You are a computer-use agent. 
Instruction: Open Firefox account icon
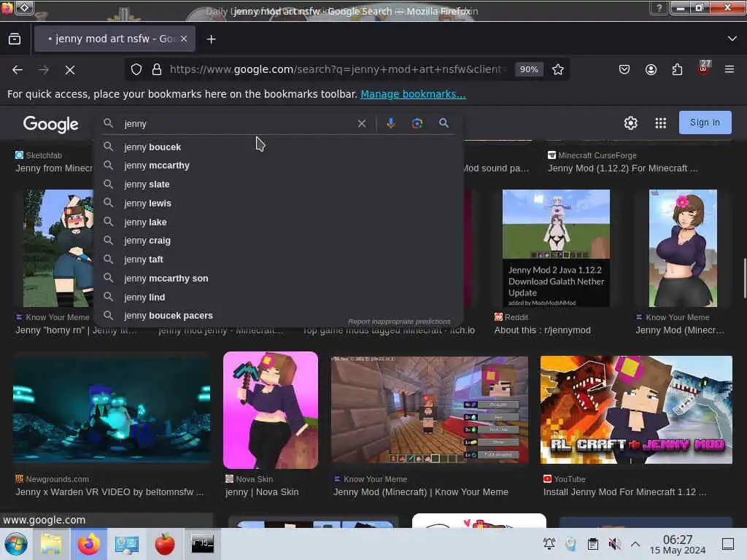pos(651,69)
